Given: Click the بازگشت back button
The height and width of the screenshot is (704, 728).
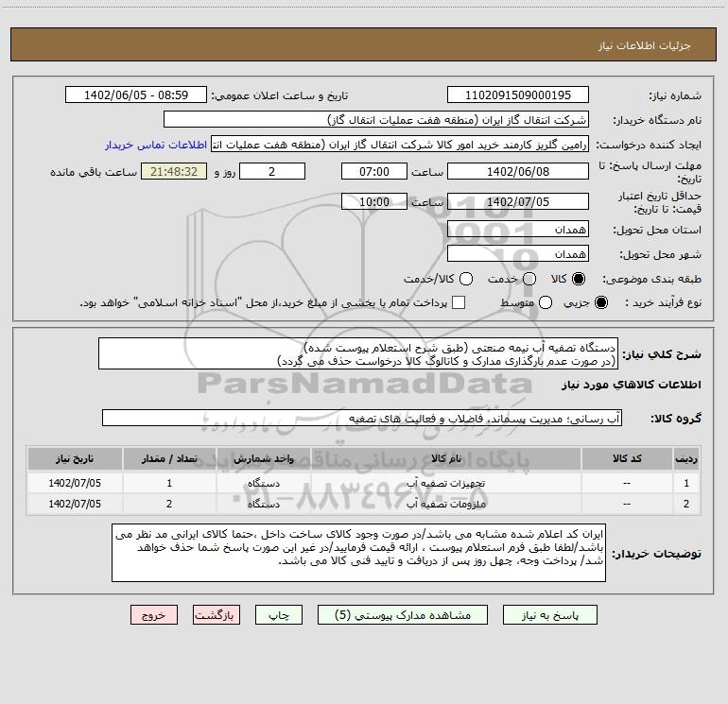Looking at the screenshot, I should point(217,615).
